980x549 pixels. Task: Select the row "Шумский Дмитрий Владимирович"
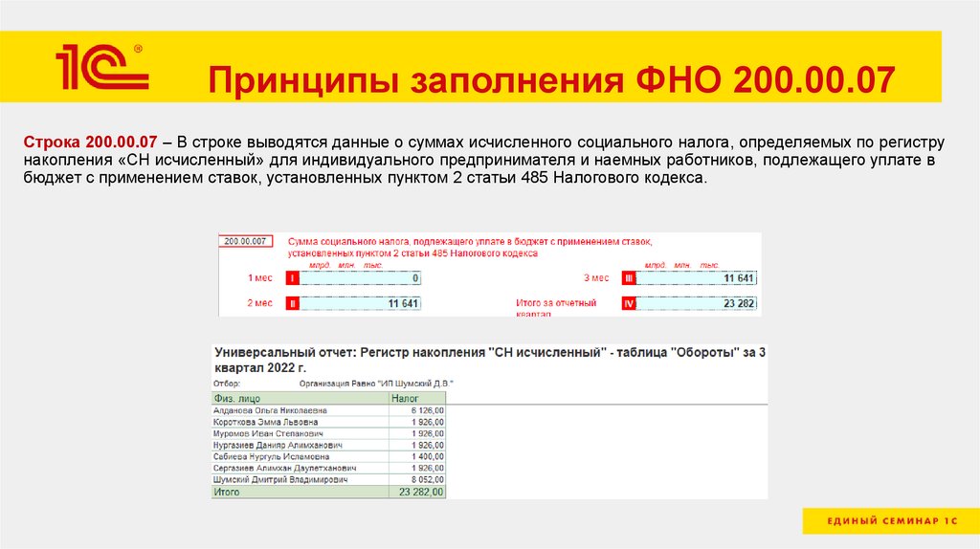(329, 480)
